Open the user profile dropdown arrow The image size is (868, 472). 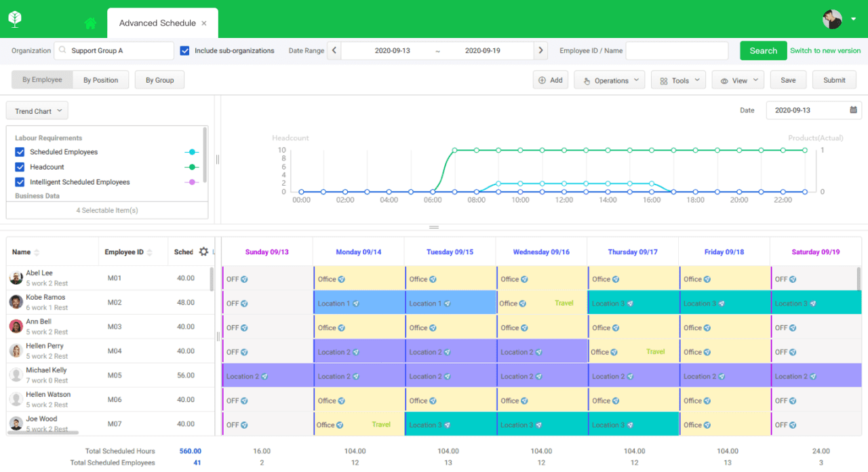[x=854, y=19]
